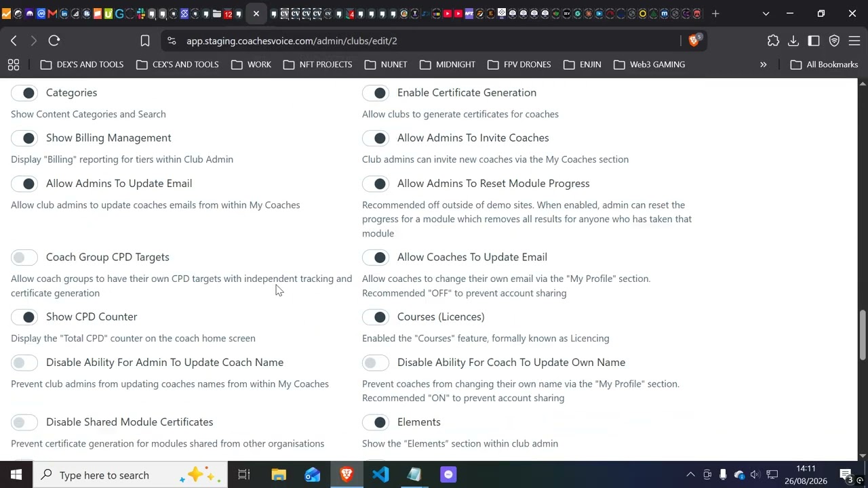Open All Bookmarks folder
The height and width of the screenshot is (488, 868).
(x=825, y=64)
